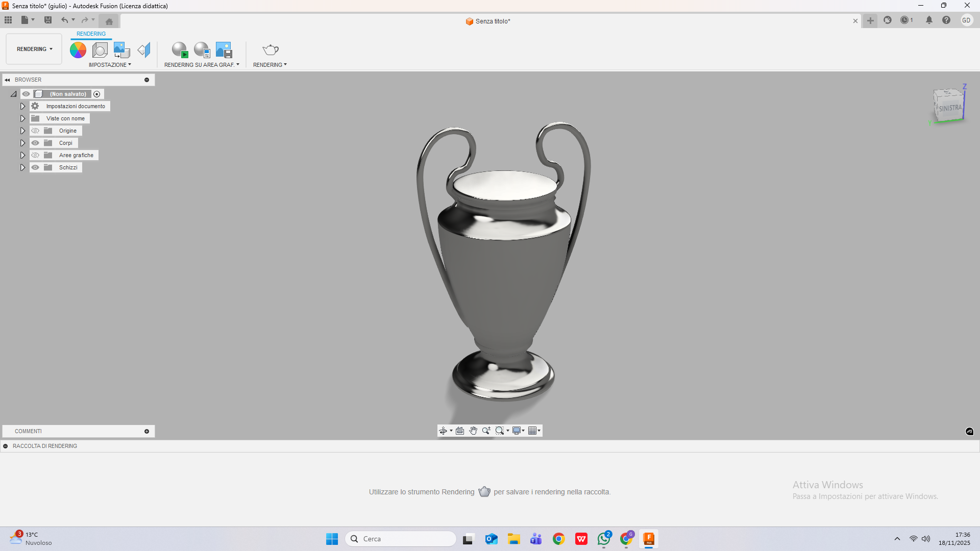Toggle the Schizzi folder visibility
Image resolution: width=980 pixels, height=551 pixels.
click(x=35, y=167)
